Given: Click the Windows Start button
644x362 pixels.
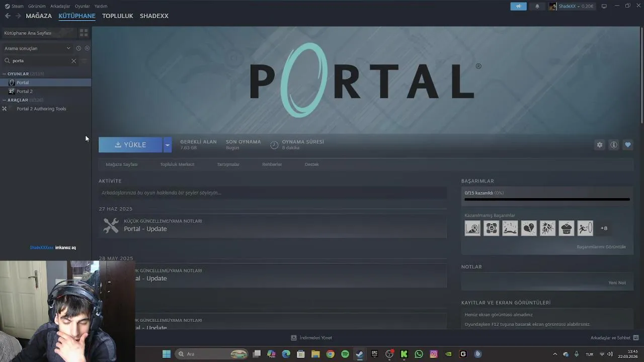Looking at the screenshot, I should 166,354.
